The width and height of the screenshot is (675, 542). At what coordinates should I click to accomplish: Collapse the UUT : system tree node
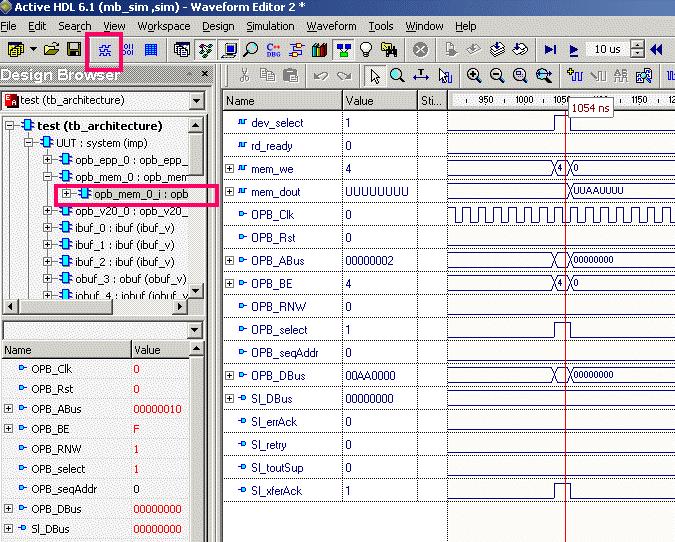click(28, 142)
